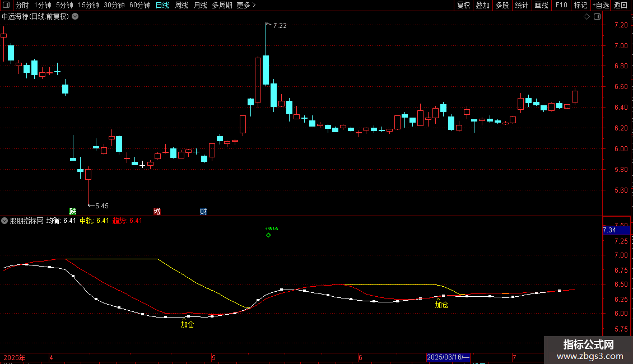The width and height of the screenshot is (633, 364).
Task: Click the diamond icon above price axis
Action: (x=587, y=17)
